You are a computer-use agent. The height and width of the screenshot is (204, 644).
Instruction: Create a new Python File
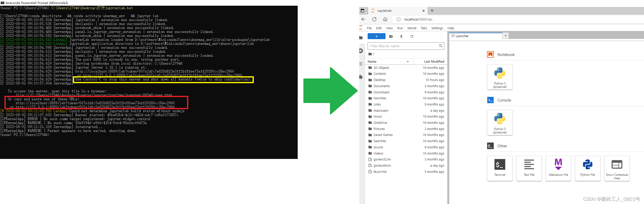pyautogui.click(x=587, y=168)
